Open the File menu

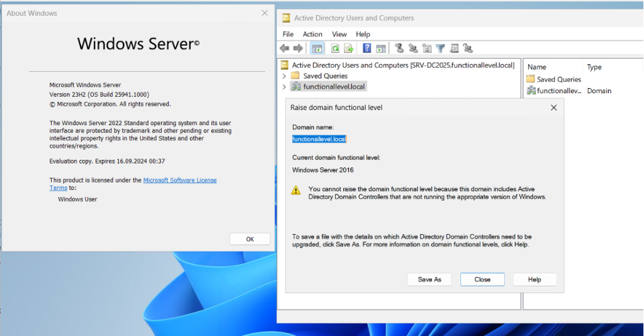[288, 34]
